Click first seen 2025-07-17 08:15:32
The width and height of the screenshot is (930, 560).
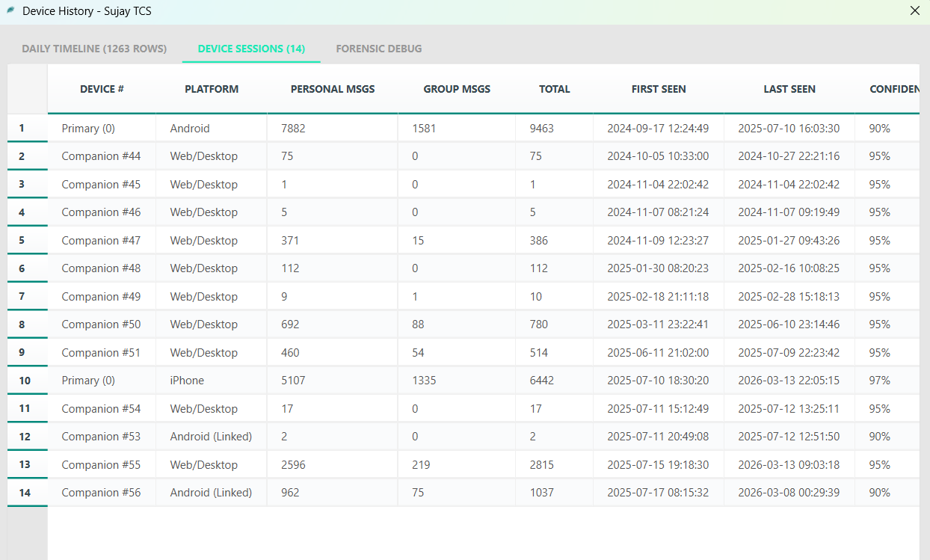point(659,493)
